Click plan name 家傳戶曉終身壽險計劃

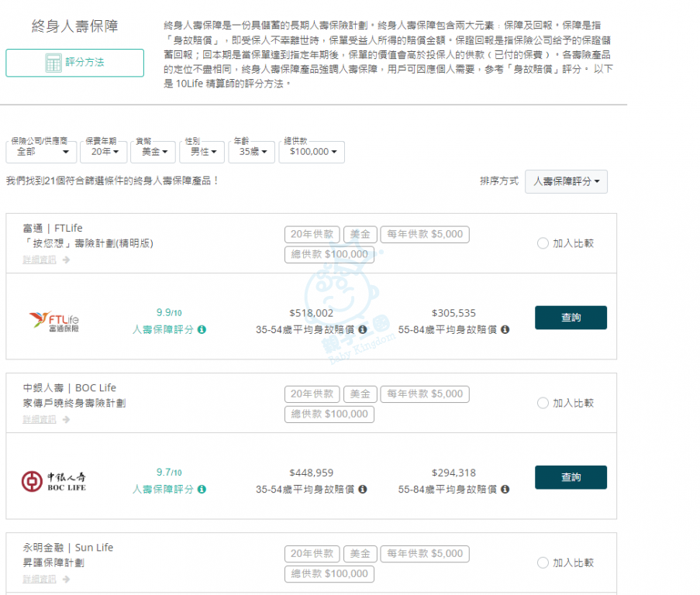click(x=74, y=403)
